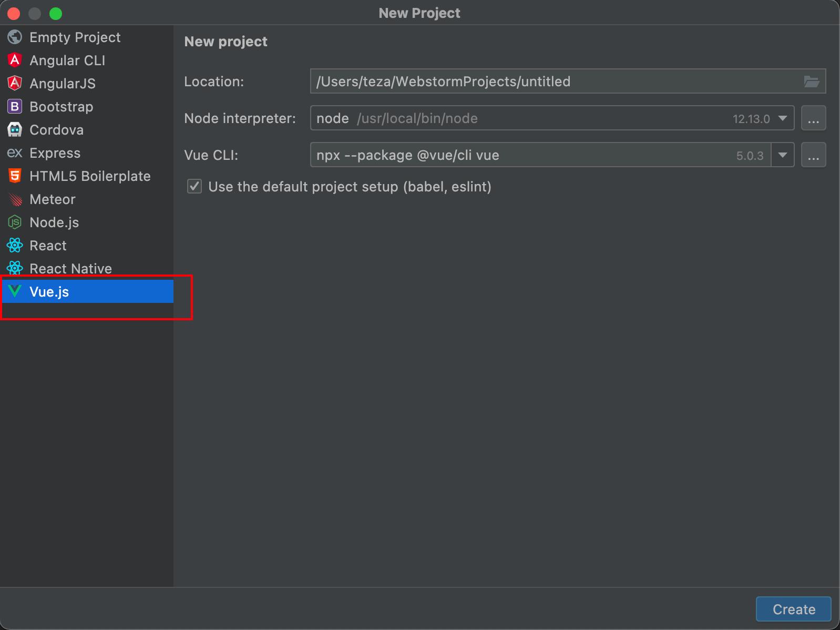840x630 pixels.
Task: Click the Cordova robot icon
Action: (x=15, y=129)
